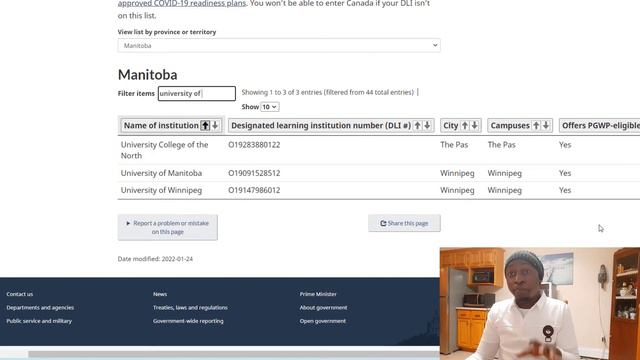Click the Offers PGWP-eligible column header
The width and height of the screenshot is (640, 360).
pyautogui.click(x=600, y=126)
